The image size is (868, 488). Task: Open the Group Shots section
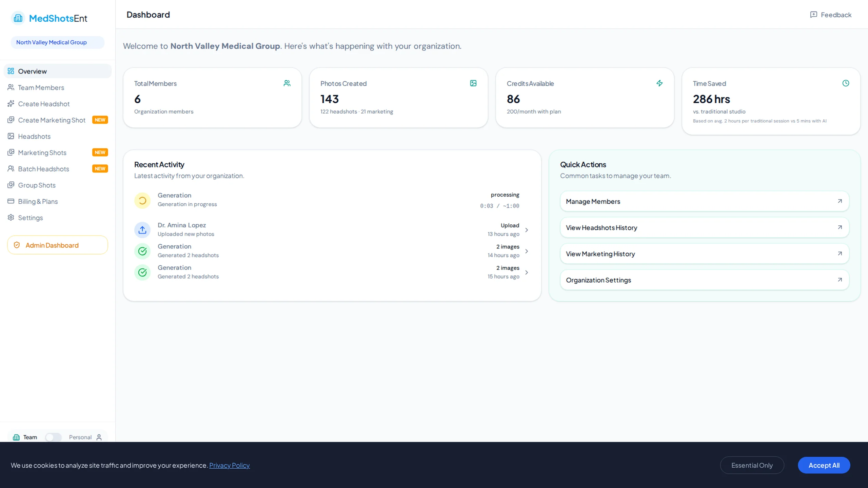click(37, 185)
